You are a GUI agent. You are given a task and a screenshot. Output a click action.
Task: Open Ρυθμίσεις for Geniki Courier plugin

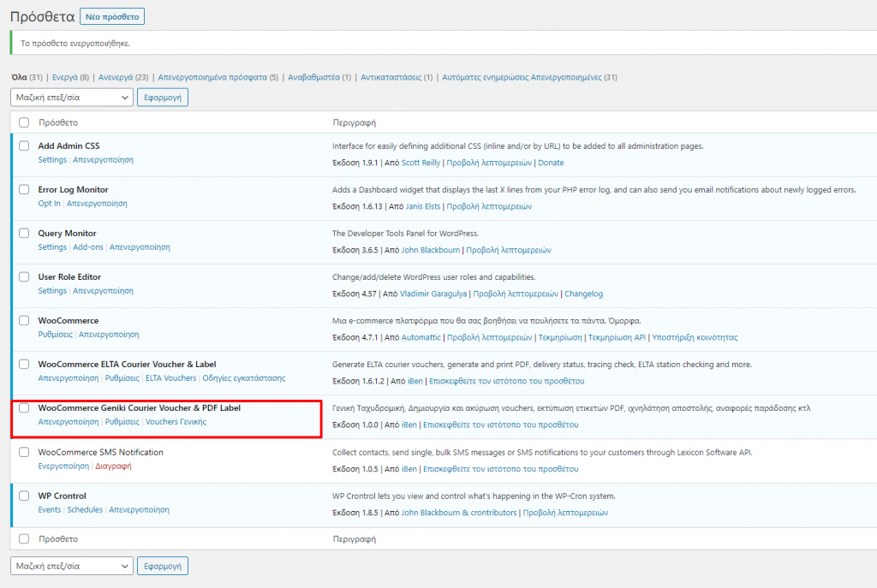(x=122, y=421)
